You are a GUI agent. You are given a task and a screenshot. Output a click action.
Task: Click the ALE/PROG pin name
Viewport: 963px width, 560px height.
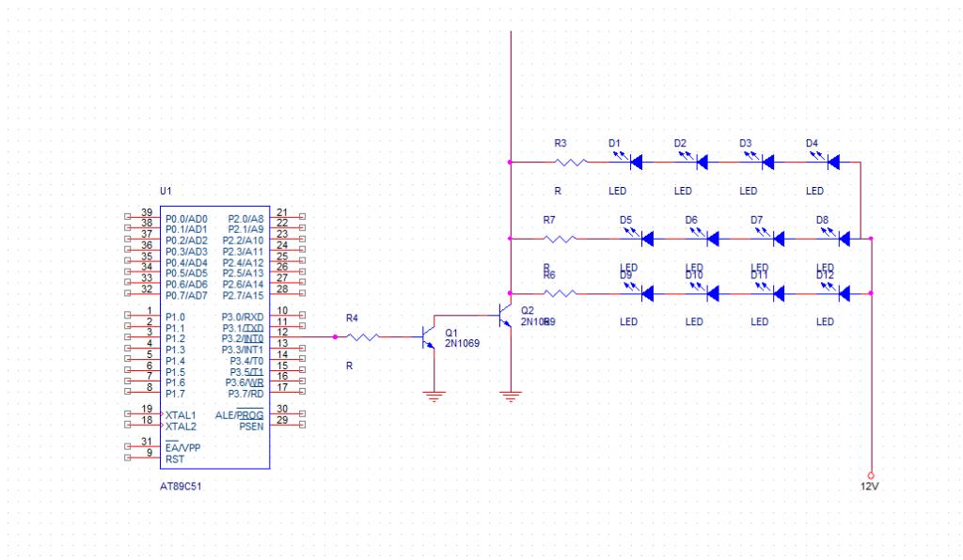click(239, 415)
